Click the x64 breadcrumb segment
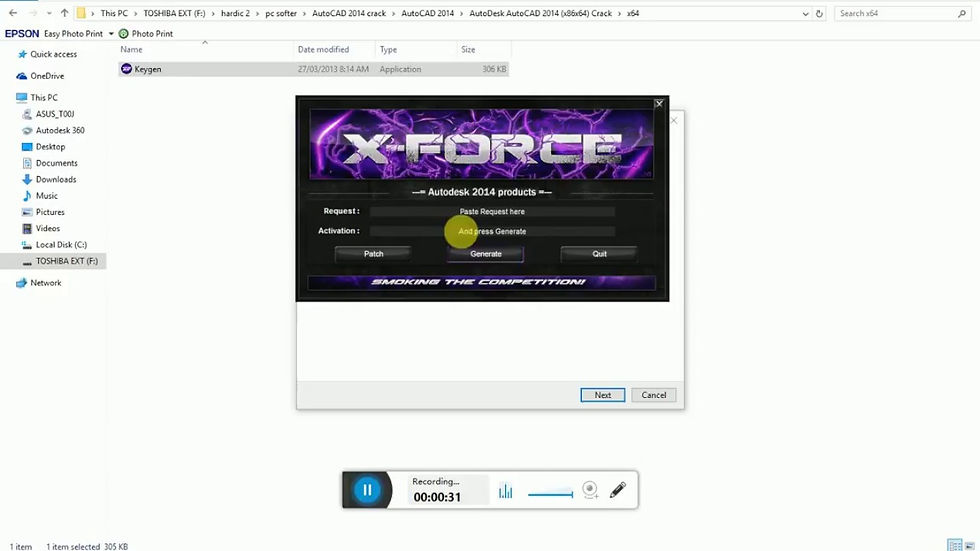This screenshot has height=551, width=980. (x=633, y=13)
